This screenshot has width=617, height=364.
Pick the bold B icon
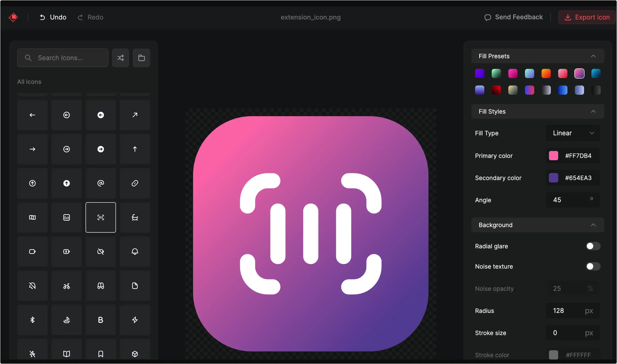pyautogui.click(x=101, y=320)
